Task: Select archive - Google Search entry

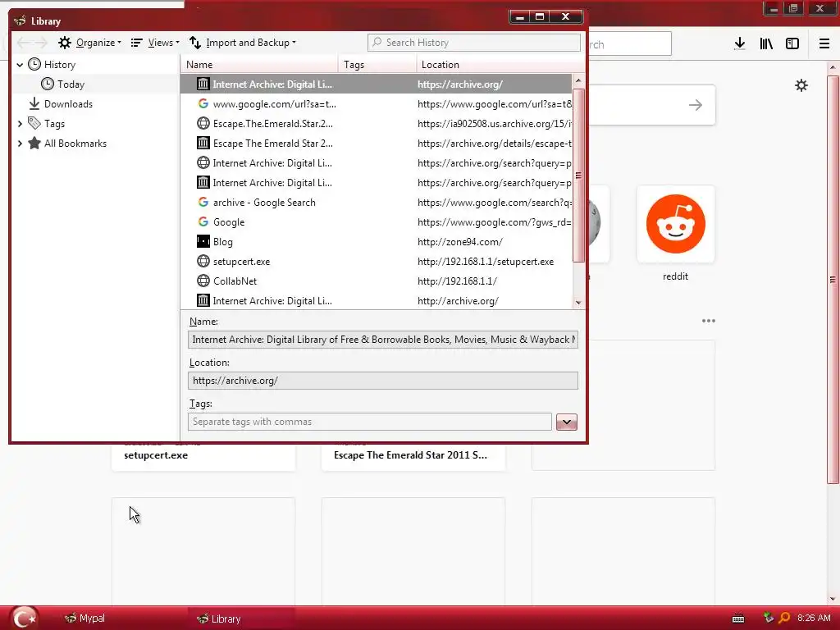Action: click(x=376, y=203)
